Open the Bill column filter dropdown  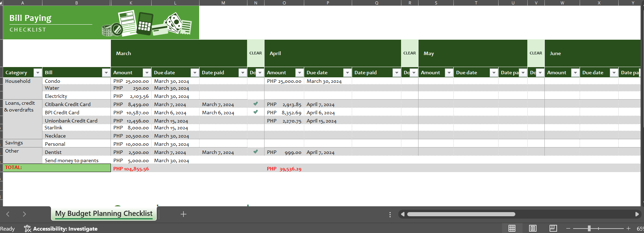coord(106,73)
